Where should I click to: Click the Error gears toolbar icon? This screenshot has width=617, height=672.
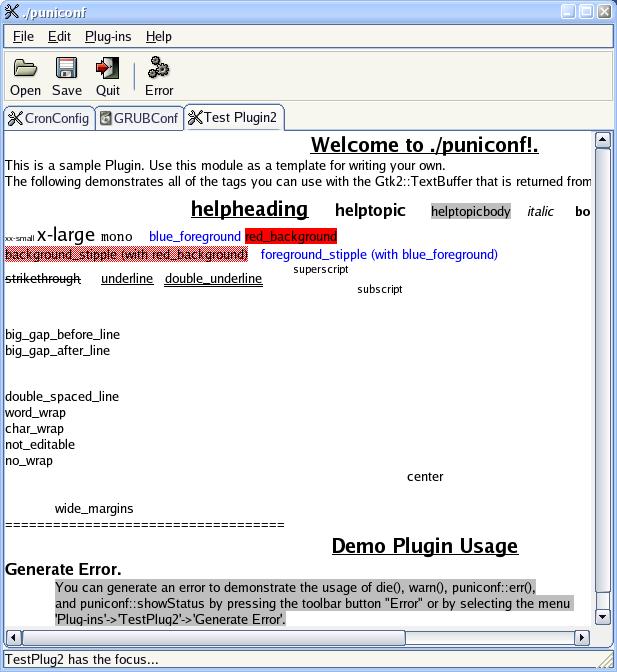[158, 68]
